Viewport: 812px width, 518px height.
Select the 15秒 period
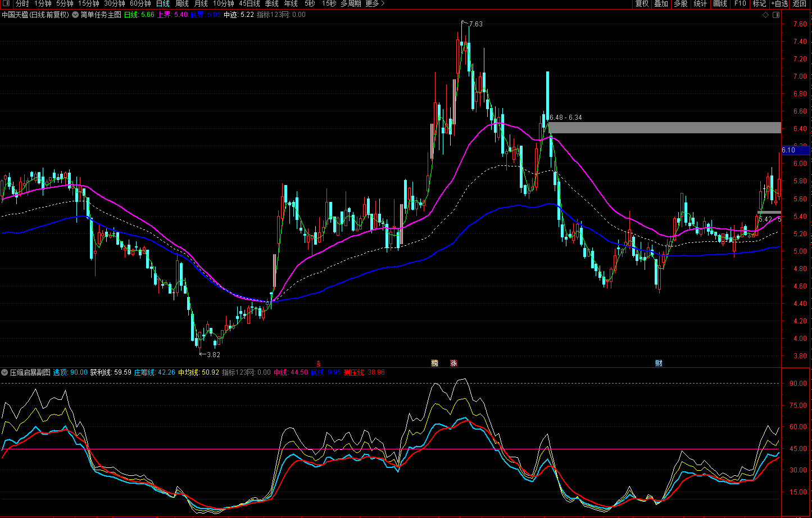329,3
